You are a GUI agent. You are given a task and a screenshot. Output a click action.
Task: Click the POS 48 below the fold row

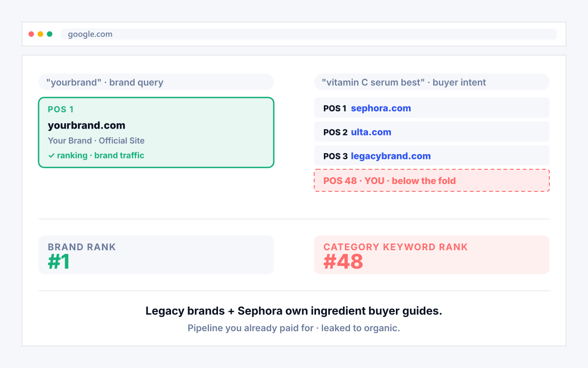tap(432, 181)
